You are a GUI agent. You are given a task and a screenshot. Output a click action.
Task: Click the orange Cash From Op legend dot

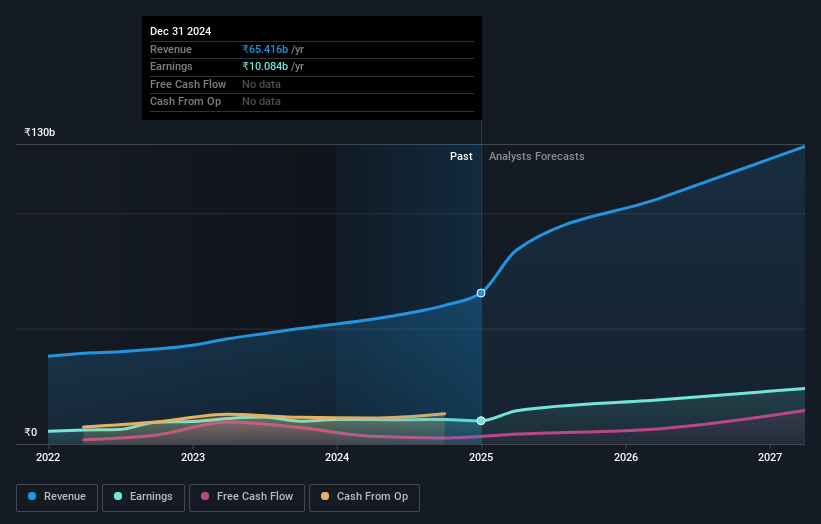(x=325, y=496)
